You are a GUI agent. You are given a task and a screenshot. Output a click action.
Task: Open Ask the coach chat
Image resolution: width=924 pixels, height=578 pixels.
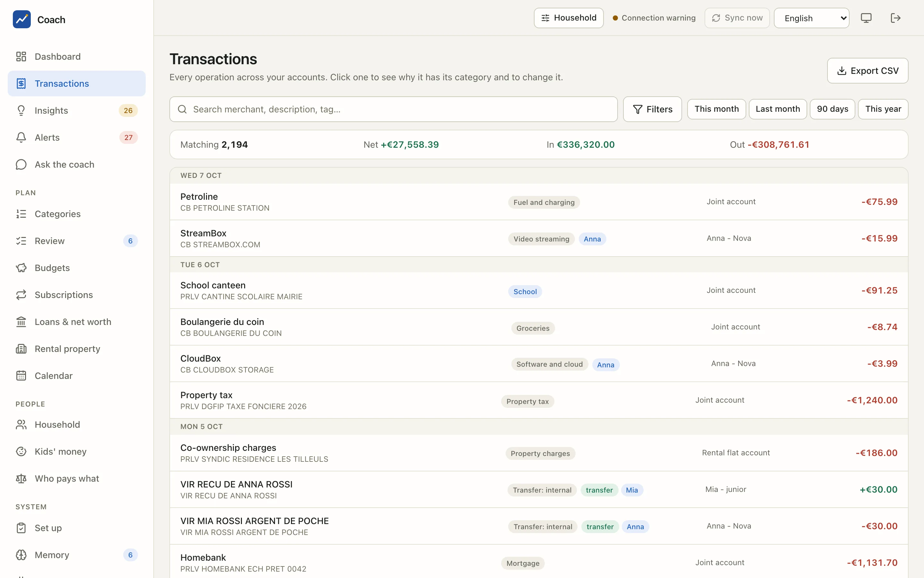[x=76, y=164]
